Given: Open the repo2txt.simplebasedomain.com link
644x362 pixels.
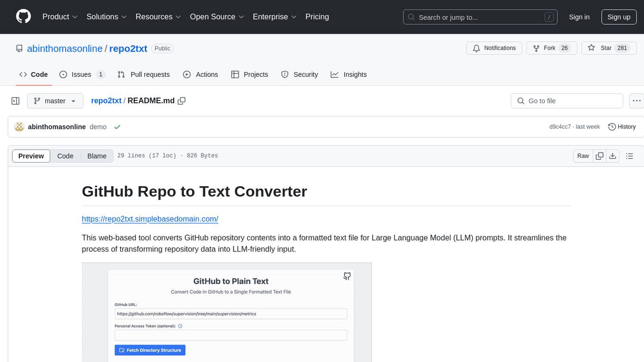Looking at the screenshot, I should [150, 219].
